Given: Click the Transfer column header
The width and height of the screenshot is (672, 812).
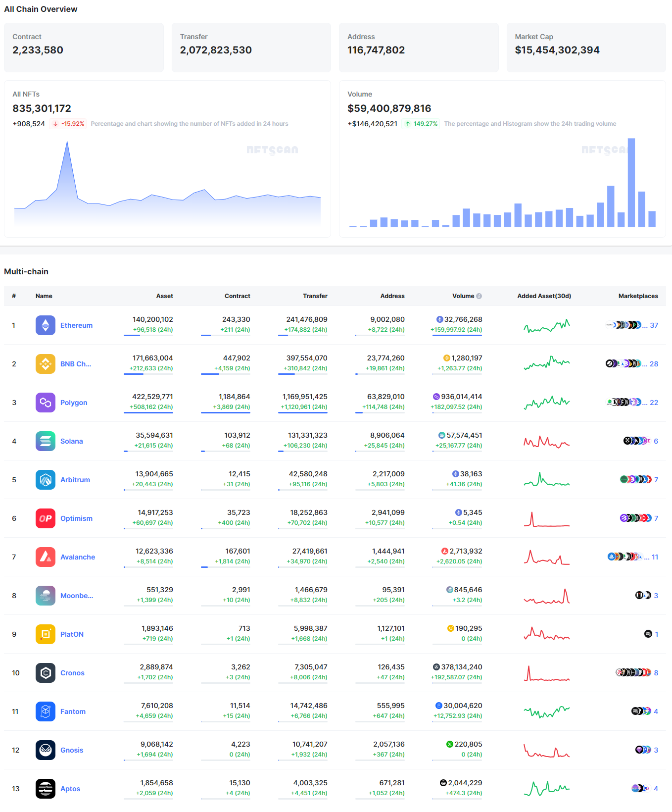Looking at the screenshot, I should pos(315,296).
